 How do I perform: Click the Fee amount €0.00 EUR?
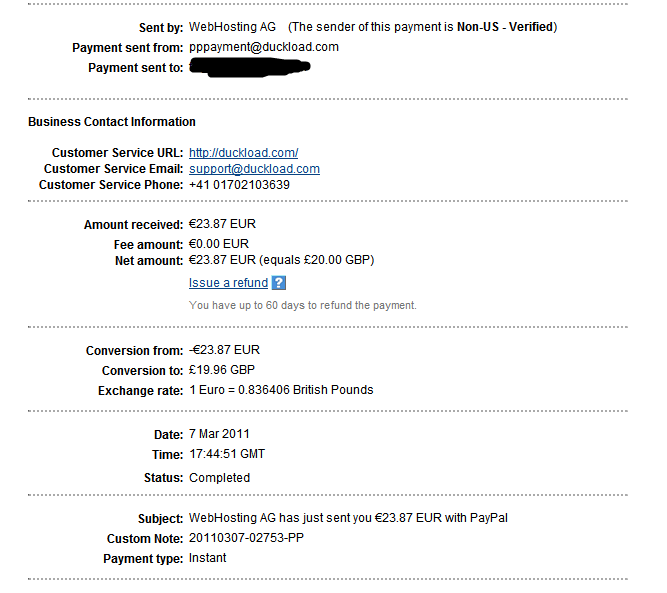(219, 244)
